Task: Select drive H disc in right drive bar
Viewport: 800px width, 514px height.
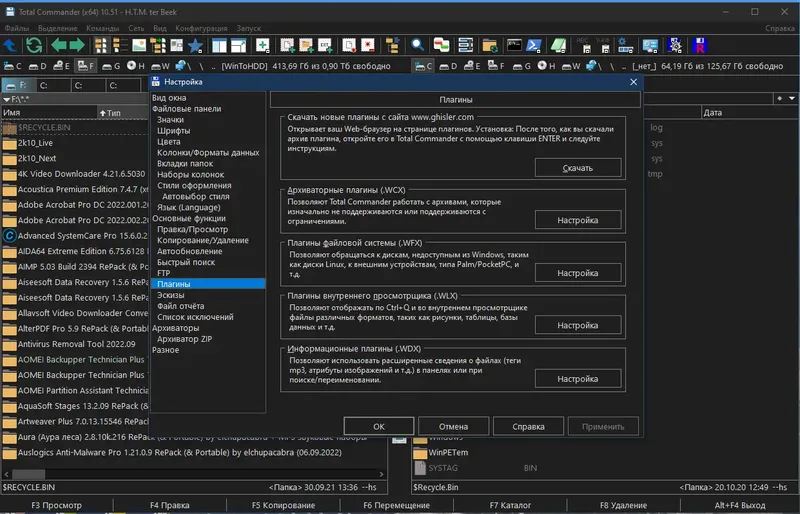Action: pyautogui.click(x=546, y=66)
